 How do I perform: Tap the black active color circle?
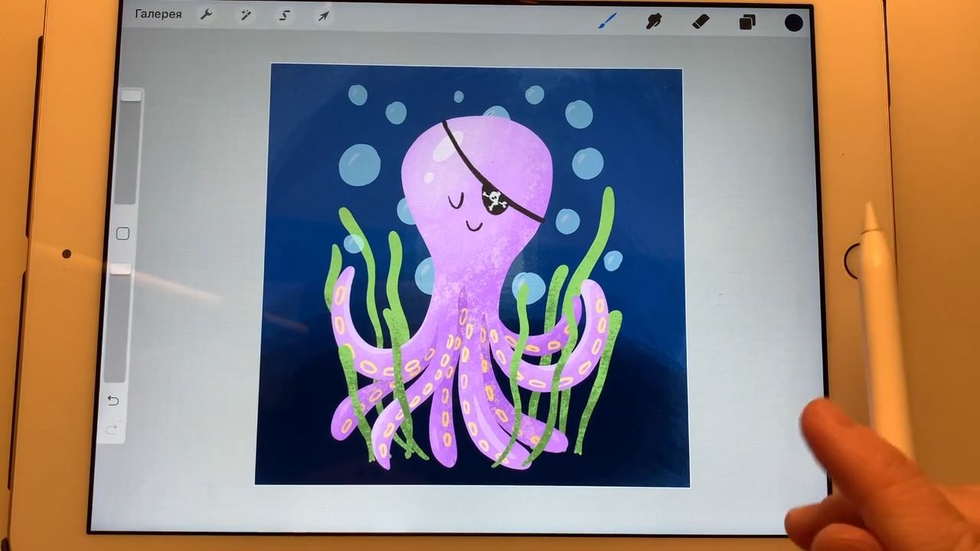click(x=794, y=23)
